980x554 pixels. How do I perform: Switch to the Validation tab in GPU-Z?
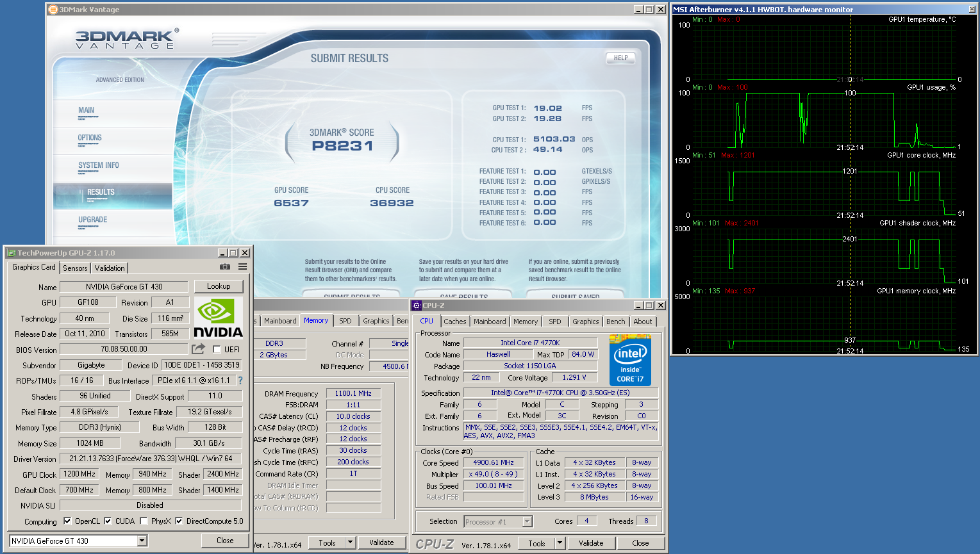tap(110, 268)
